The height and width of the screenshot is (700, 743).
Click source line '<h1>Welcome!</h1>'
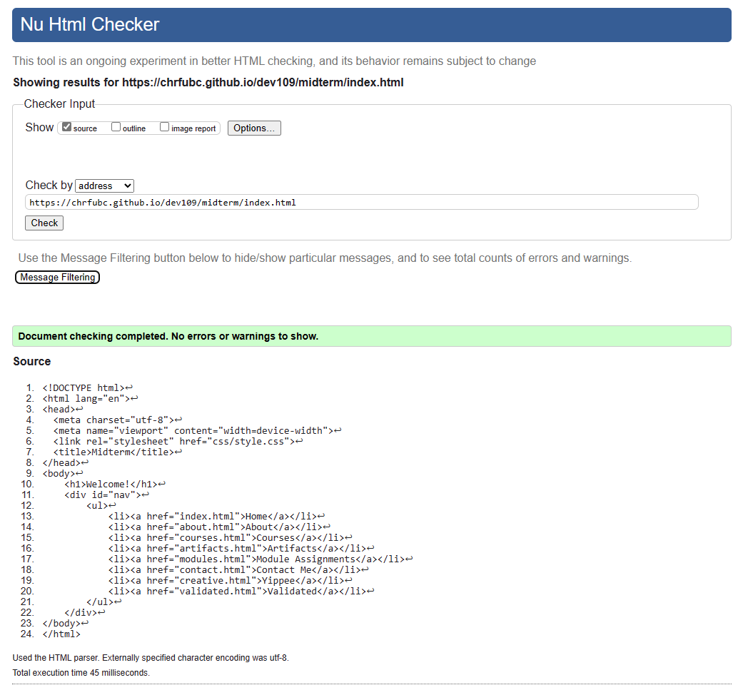pyautogui.click(x=115, y=484)
